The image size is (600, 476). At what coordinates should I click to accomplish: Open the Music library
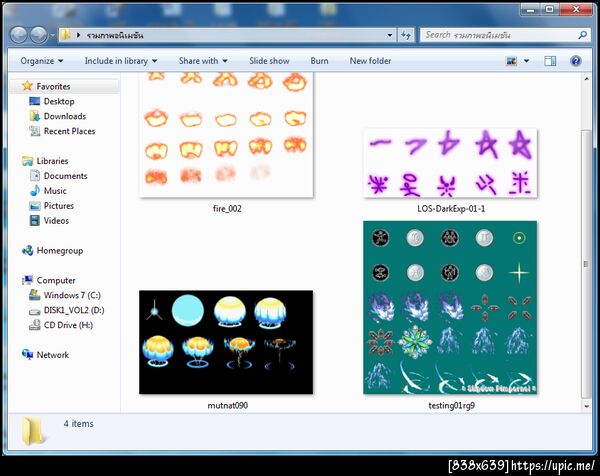(x=55, y=191)
